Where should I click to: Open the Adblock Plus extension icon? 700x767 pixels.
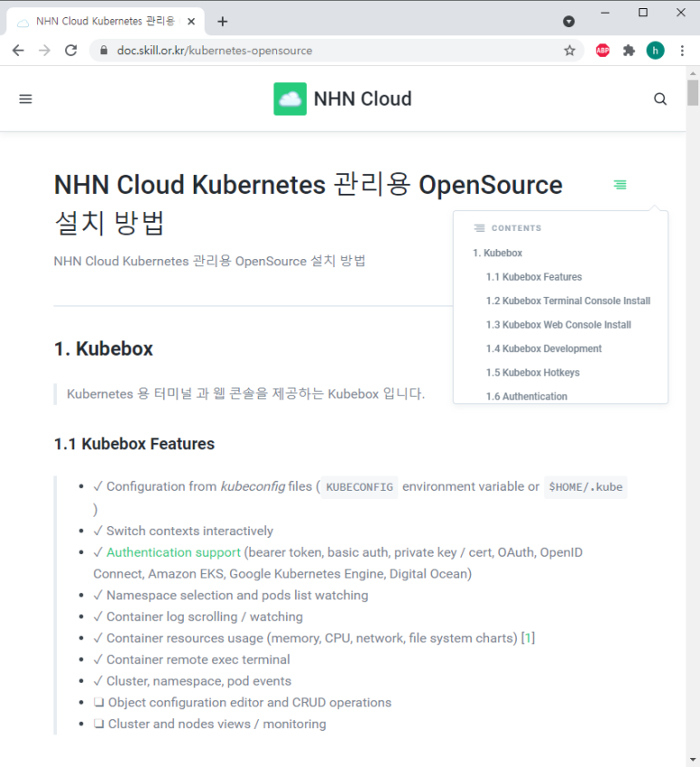602,51
